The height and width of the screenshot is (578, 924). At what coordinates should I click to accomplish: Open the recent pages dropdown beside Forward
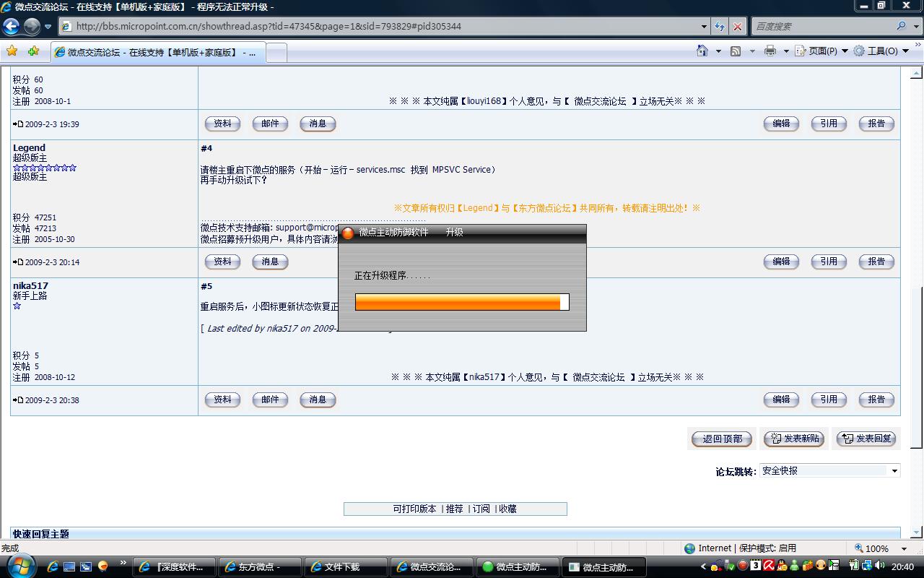tap(48, 27)
